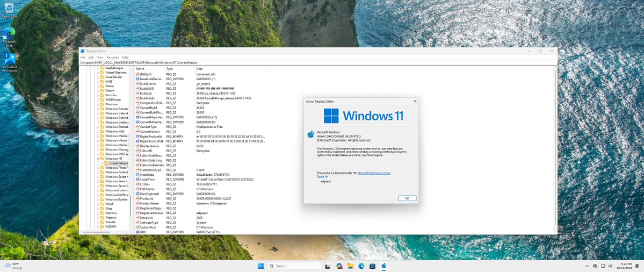
Task: Click the icon of the UBR value
Action: [138, 232]
